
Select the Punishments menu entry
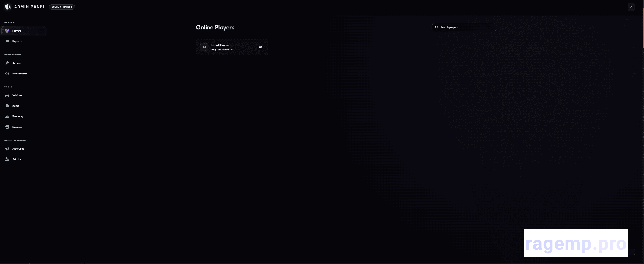pyautogui.click(x=24, y=74)
